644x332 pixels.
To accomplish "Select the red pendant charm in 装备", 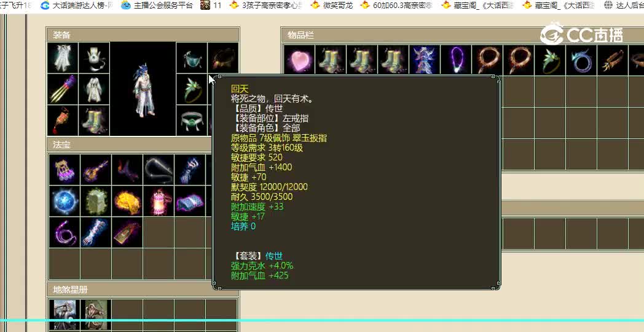I will (x=63, y=121).
